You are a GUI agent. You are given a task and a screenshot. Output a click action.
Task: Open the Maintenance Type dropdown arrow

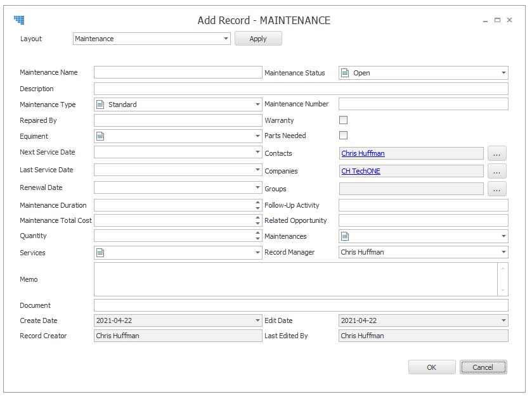[257, 104]
